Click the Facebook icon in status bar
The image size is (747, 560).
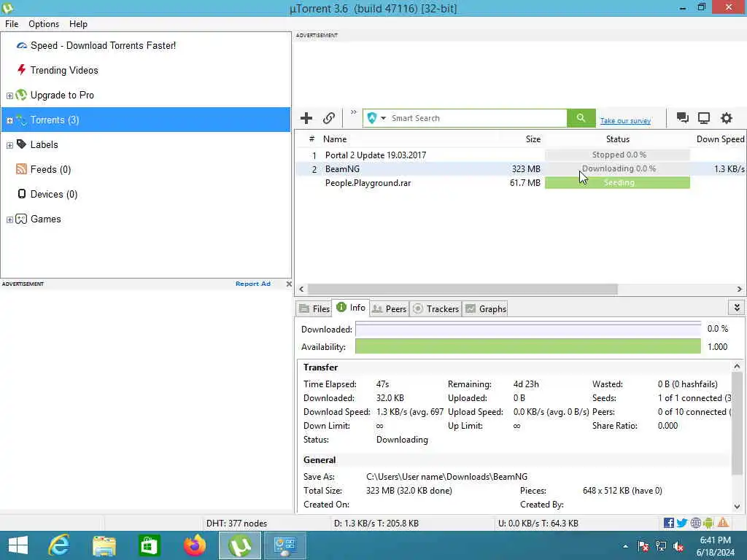(x=668, y=523)
